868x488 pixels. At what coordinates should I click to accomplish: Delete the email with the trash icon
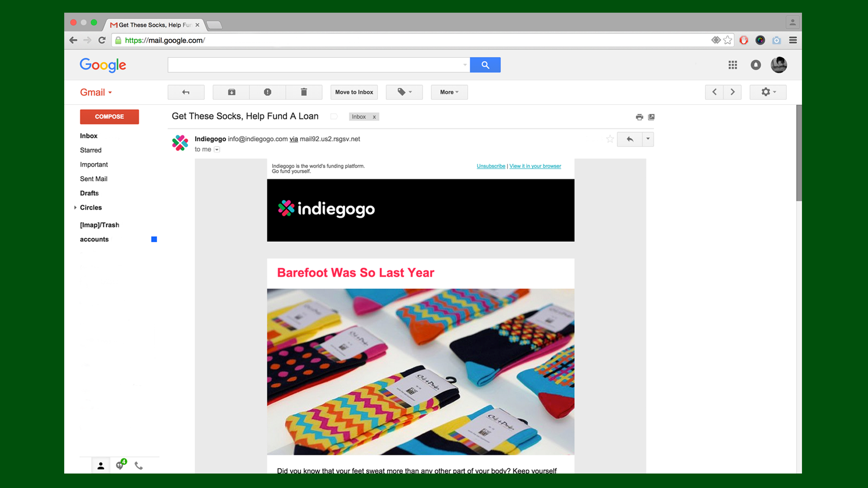click(304, 92)
